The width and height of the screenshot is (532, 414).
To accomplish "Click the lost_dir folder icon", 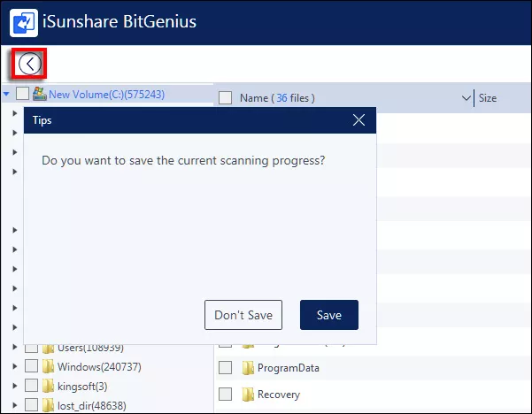I will [x=48, y=405].
